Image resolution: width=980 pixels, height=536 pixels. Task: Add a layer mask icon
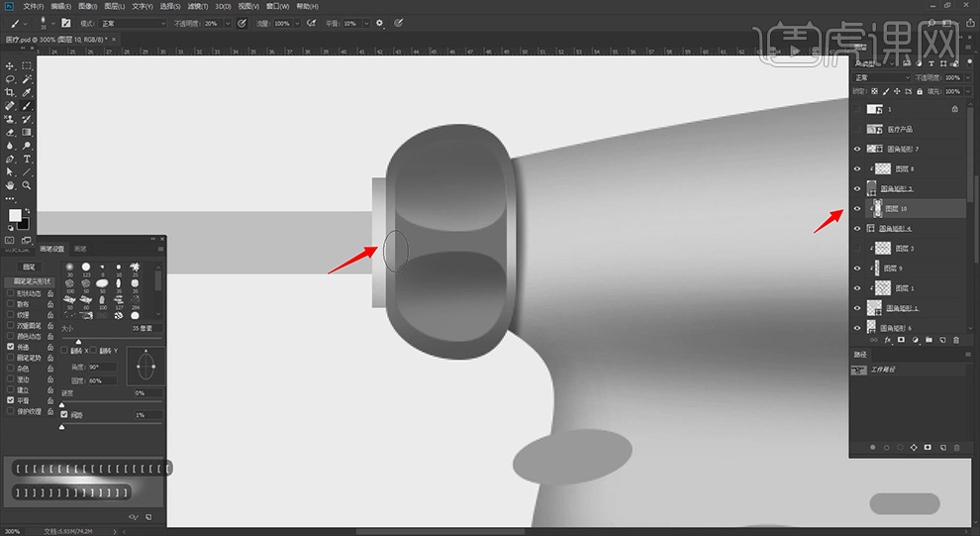(901, 340)
